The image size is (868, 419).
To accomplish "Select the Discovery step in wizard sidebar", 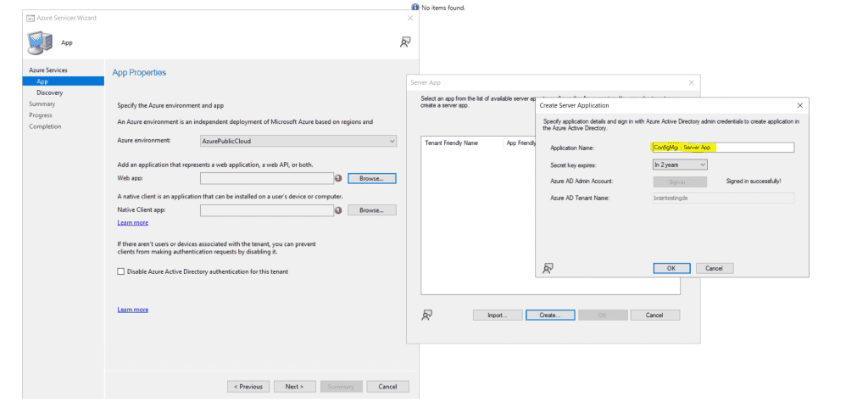I will [50, 92].
